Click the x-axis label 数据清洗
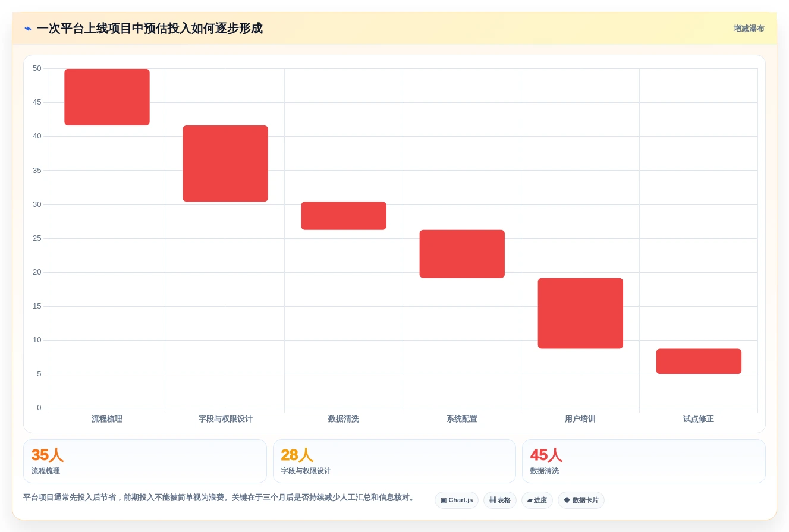This screenshot has width=789, height=532. (x=344, y=419)
